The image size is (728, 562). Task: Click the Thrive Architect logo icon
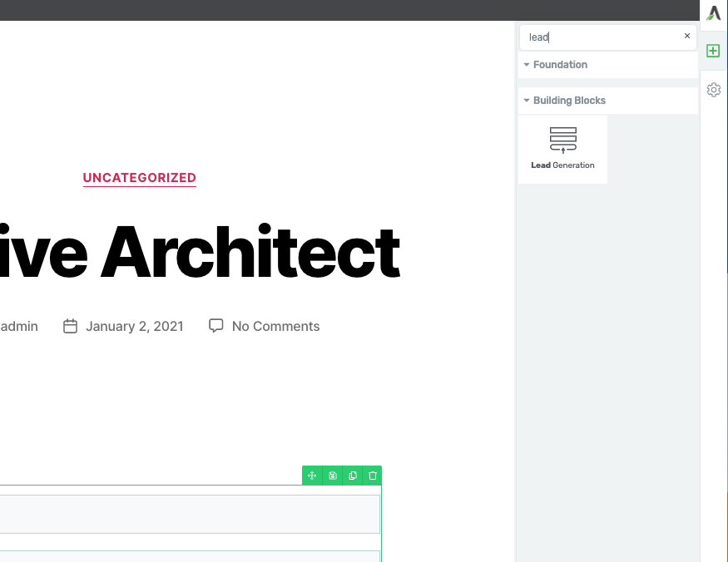[x=714, y=13]
